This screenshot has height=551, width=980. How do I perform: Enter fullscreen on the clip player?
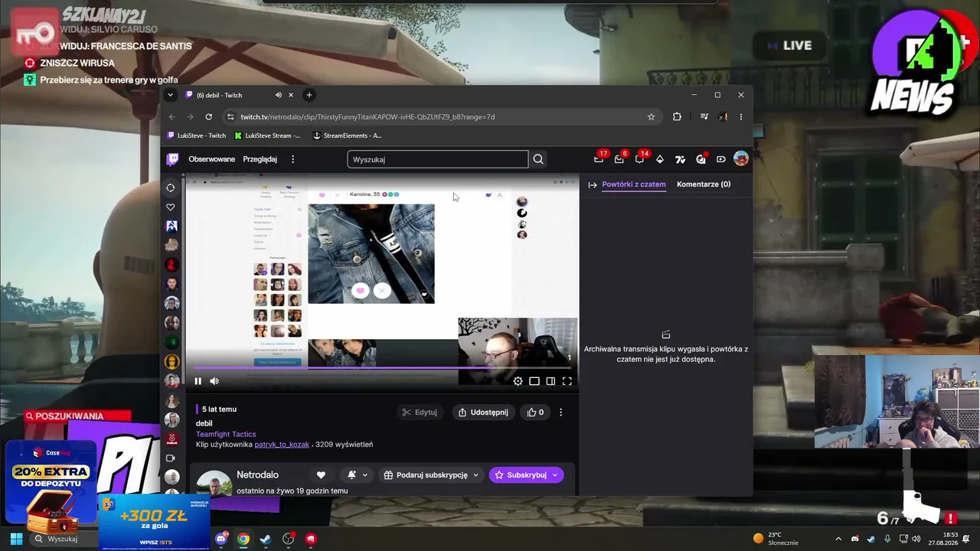[x=567, y=381]
